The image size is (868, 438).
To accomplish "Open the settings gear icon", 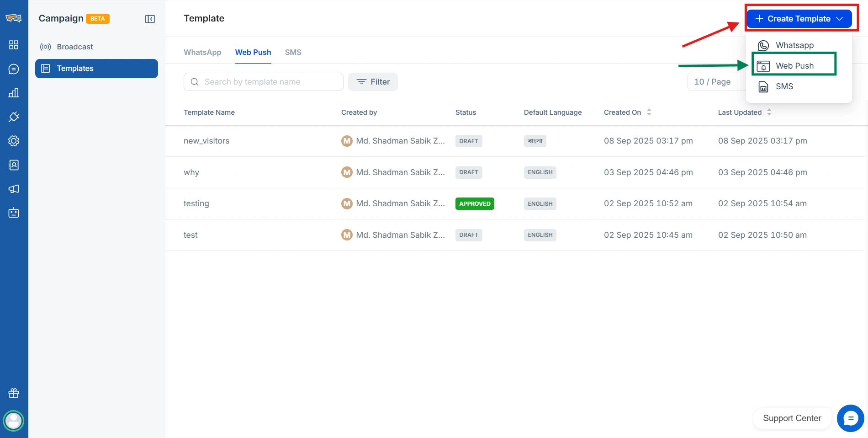I will pos(14,141).
